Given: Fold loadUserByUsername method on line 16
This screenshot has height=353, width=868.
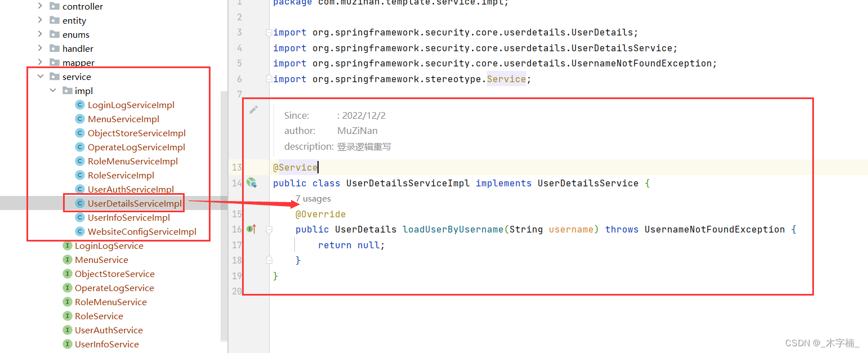Looking at the screenshot, I should (x=269, y=229).
